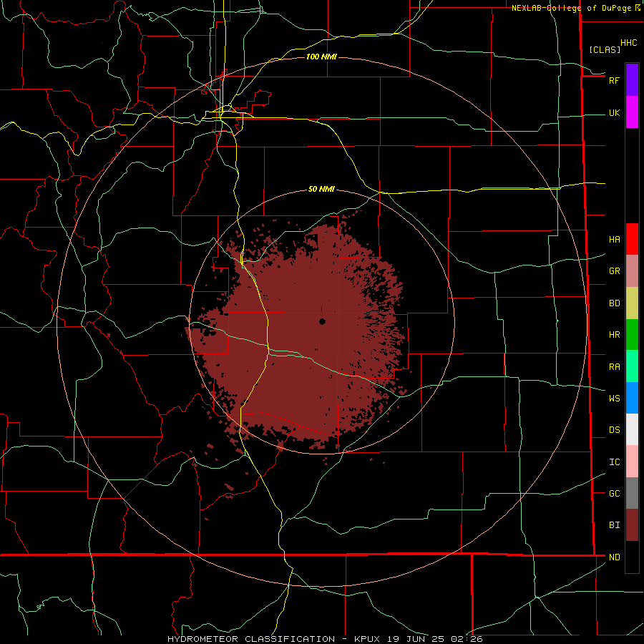This screenshot has width=644, height=644.
Task: Click the "WS" legend label
Action: pyautogui.click(x=615, y=399)
